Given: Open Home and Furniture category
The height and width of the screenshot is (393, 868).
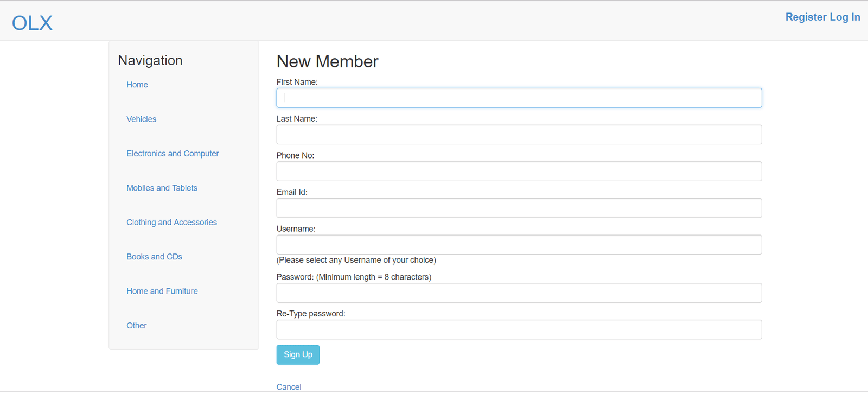Looking at the screenshot, I should coord(162,291).
